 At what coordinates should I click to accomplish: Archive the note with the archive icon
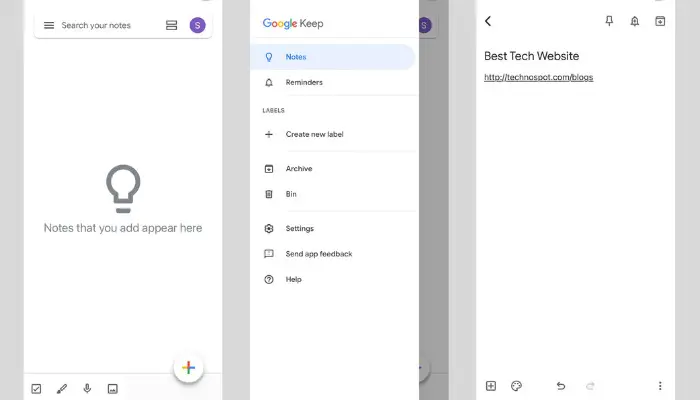pos(660,21)
